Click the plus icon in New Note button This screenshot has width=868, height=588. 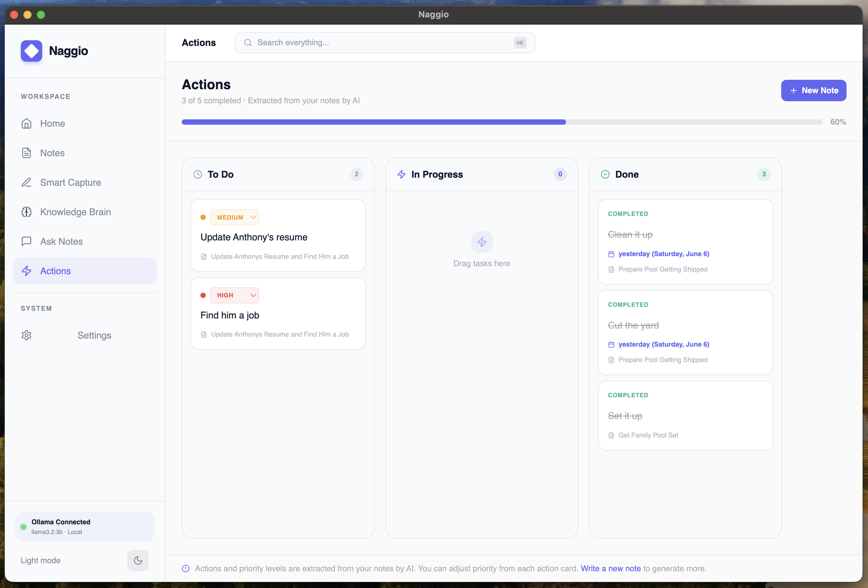click(x=793, y=91)
